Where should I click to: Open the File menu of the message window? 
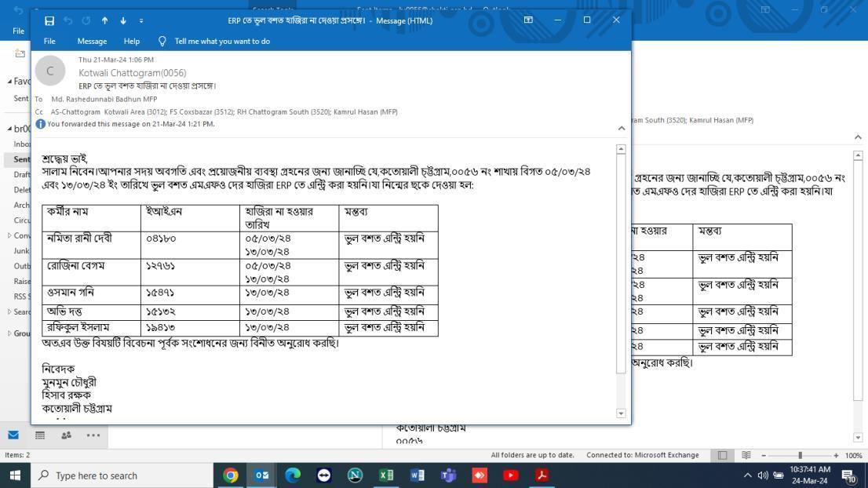(x=49, y=41)
